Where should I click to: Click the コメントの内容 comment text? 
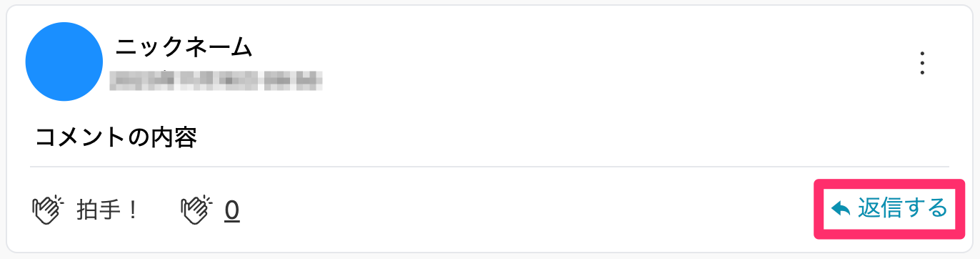116,137
